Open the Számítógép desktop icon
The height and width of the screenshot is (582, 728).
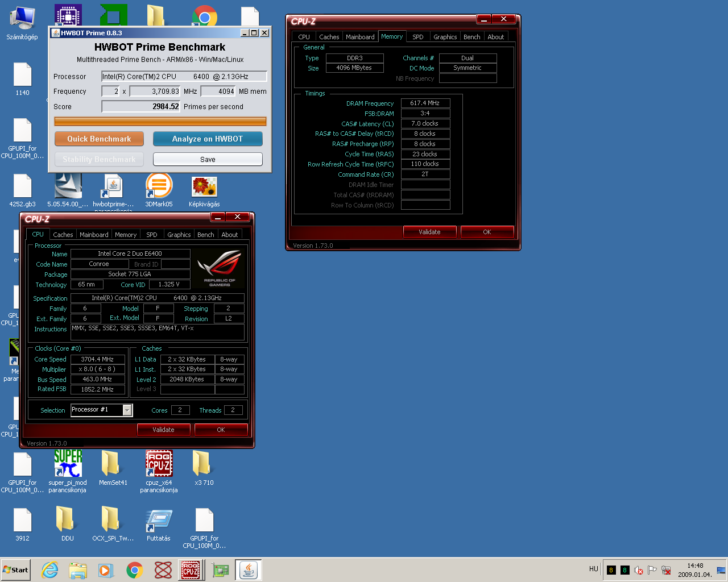point(22,23)
